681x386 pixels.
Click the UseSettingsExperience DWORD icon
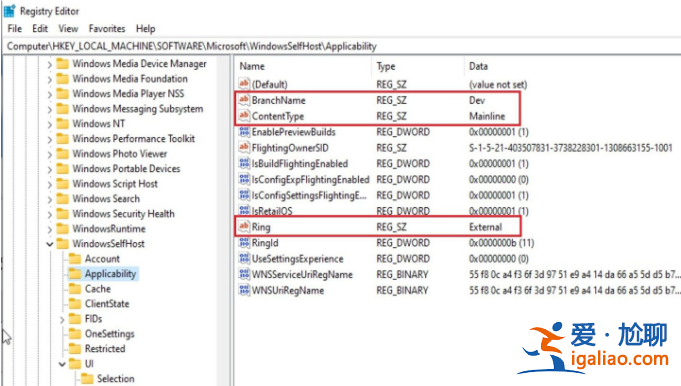[244, 258]
